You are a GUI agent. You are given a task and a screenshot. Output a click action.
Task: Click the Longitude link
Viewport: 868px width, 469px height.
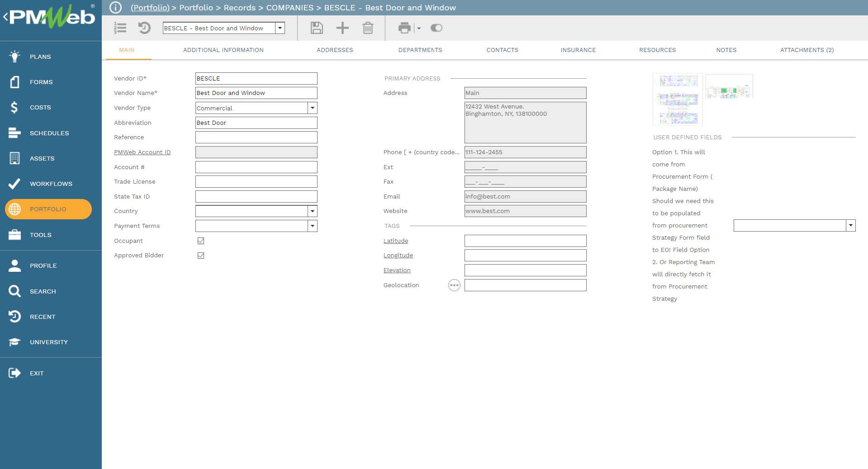pos(398,256)
